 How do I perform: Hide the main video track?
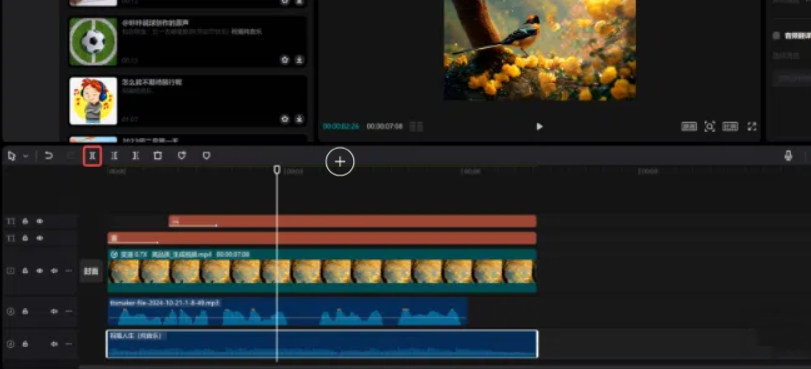click(x=39, y=271)
